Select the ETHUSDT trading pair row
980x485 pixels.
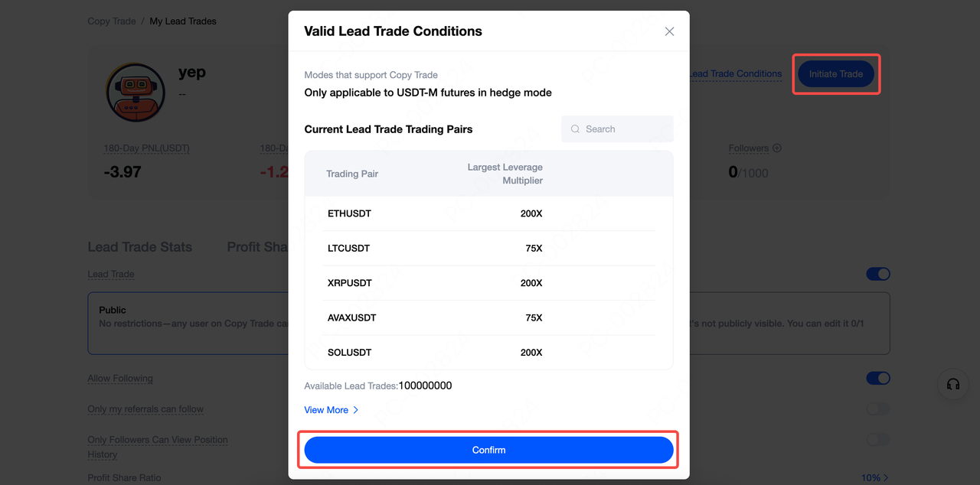[488, 213]
